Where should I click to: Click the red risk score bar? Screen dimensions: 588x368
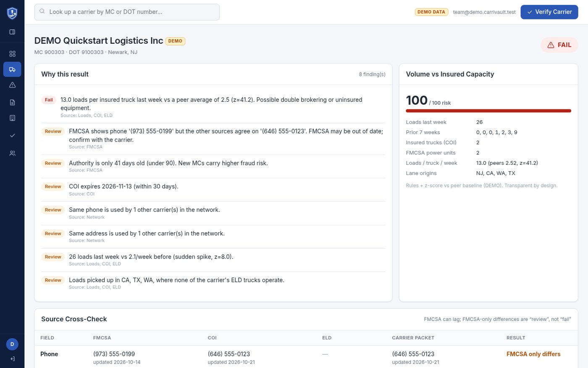[x=488, y=111]
